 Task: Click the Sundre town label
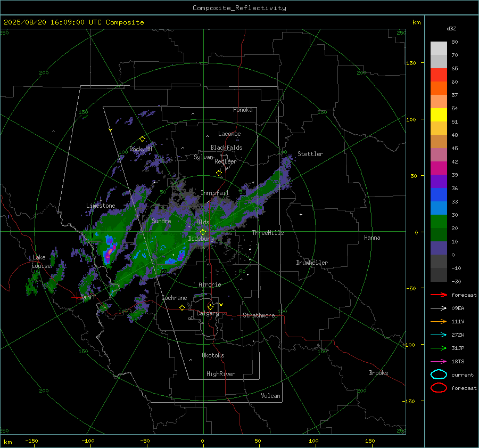pyautogui.click(x=161, y=221)
